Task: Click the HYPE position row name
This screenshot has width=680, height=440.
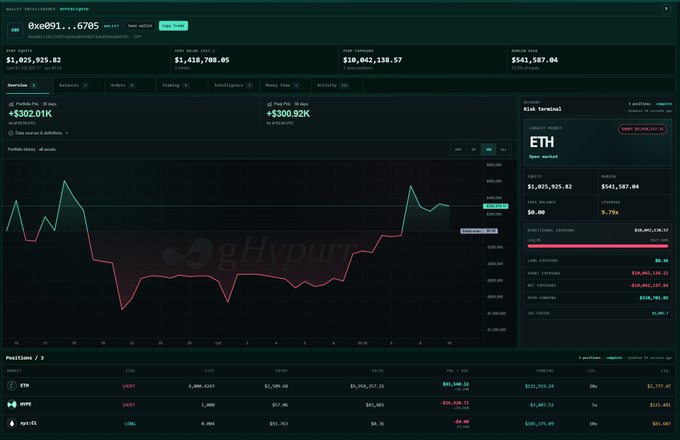Action: click(x=26, y=404)
